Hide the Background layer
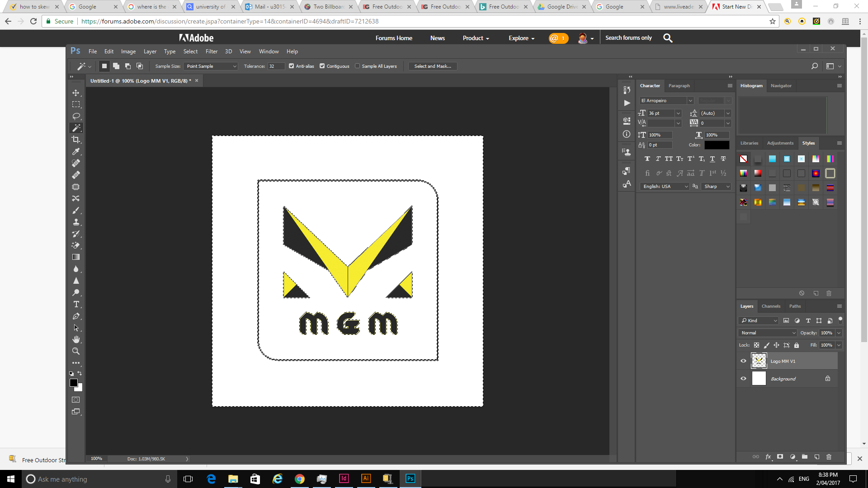Screen dimensions: 868x488 point(743,379)
